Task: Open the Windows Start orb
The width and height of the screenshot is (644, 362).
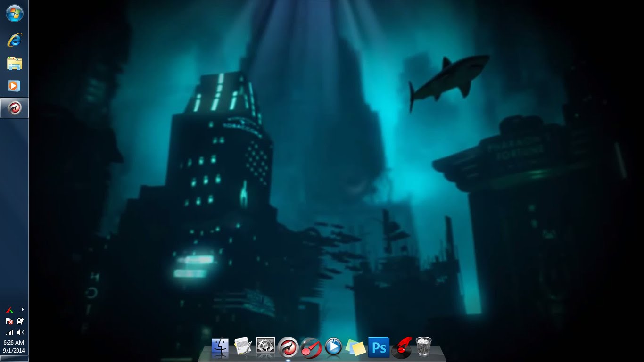Action: [x=14, y=14]
